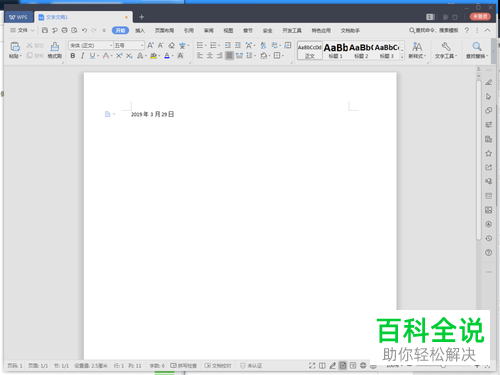The image size is (500, 375).
Task: Open the history clock in right sidebar
Action: click(x=489, y=238)
